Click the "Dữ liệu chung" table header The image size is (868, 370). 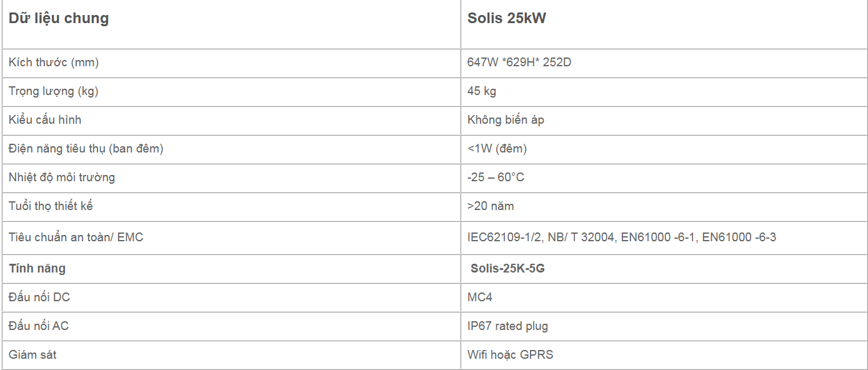(x=59, y=19)
